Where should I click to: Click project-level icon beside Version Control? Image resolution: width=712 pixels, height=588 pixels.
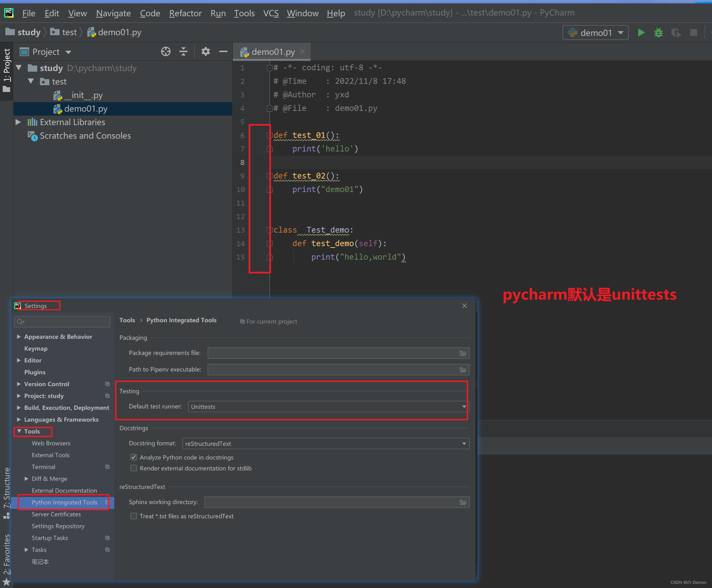[x=108, y=384]
